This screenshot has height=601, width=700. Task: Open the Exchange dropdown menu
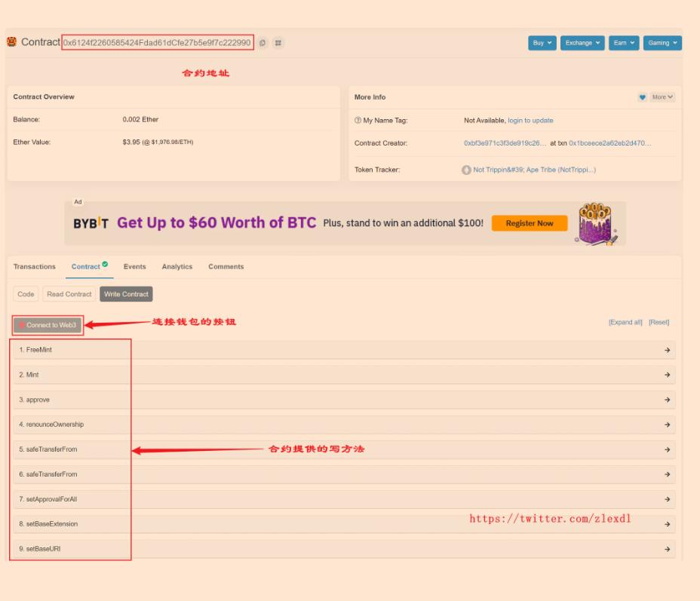click(x=583, y=43)
